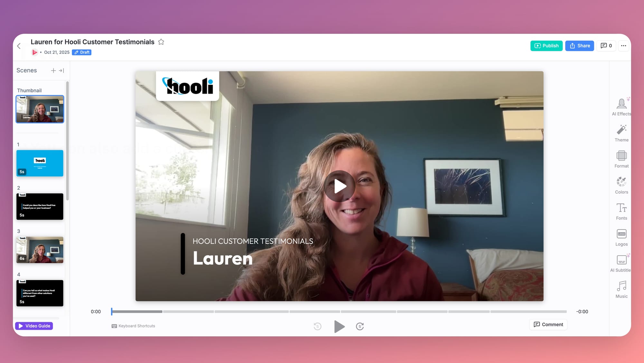Favorite the video with the star icon
Screen dimensions: 644x363
[x=161, y=42]
